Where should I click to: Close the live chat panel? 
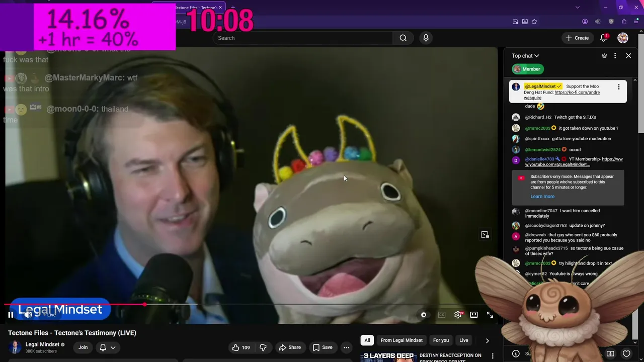(628, 56)
